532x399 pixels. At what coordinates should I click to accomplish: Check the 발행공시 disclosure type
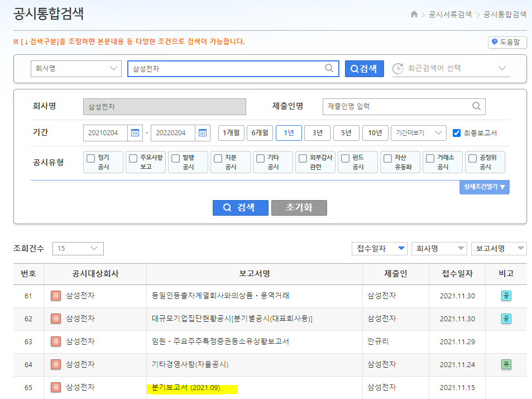tap(175, 158)
